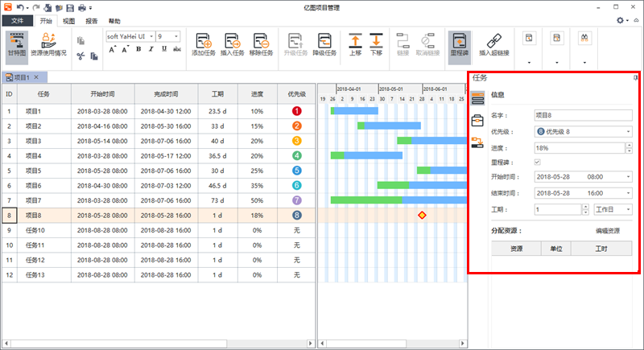Switch to the 帮助 ribbon tab

[114, 21]
